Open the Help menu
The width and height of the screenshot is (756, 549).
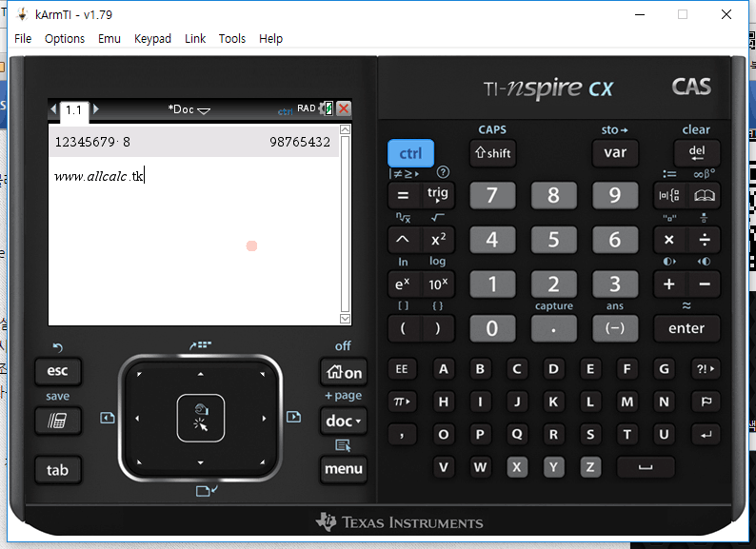point(270,39)
